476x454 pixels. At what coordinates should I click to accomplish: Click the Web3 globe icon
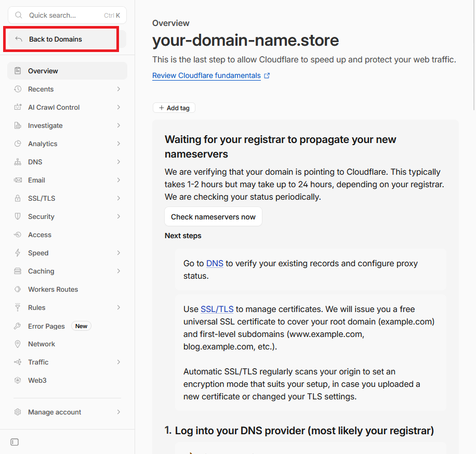[18, 380]
